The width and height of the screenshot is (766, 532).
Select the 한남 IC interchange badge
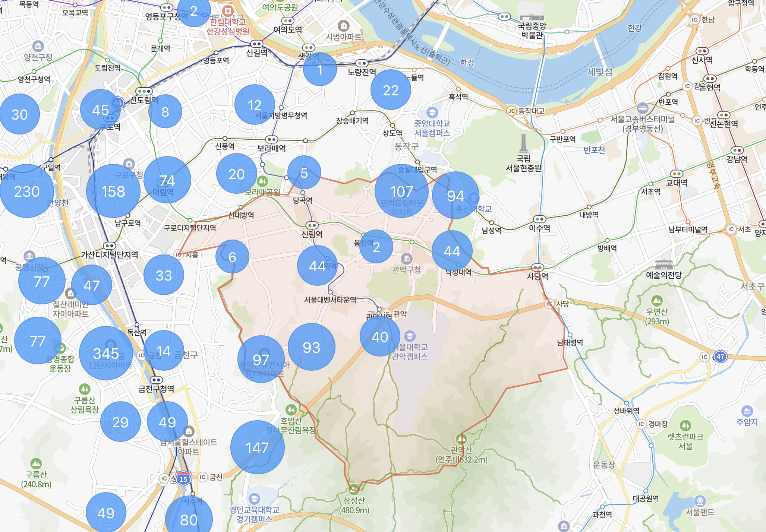pos(694,20)
